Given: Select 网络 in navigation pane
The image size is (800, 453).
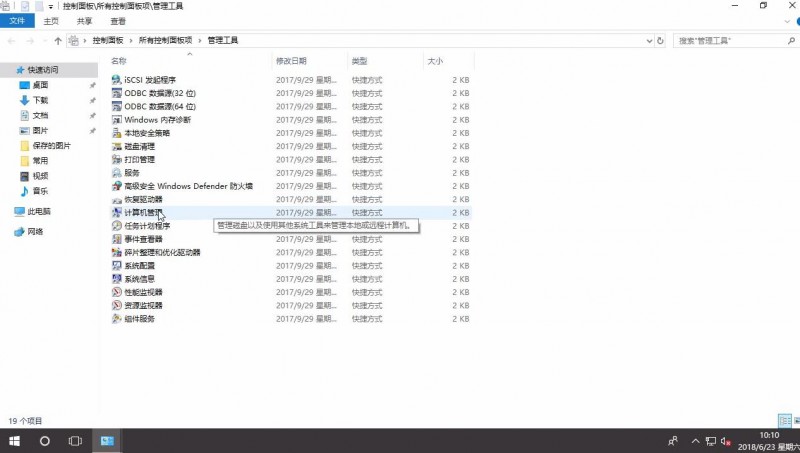Looking at the screenshot, I should [x=35, y=232].
